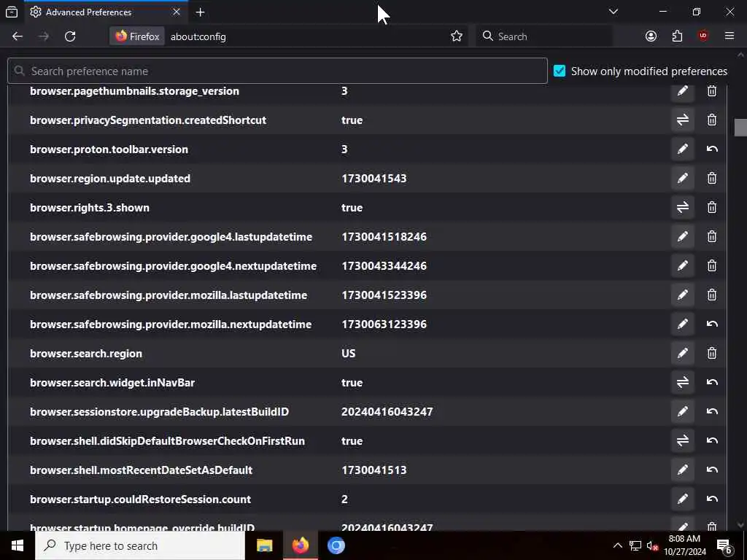Edit google4.nextupdatetime preference value
Image resolution: width=747 pixels, height=560 pixels.
(x=682, y=265)
